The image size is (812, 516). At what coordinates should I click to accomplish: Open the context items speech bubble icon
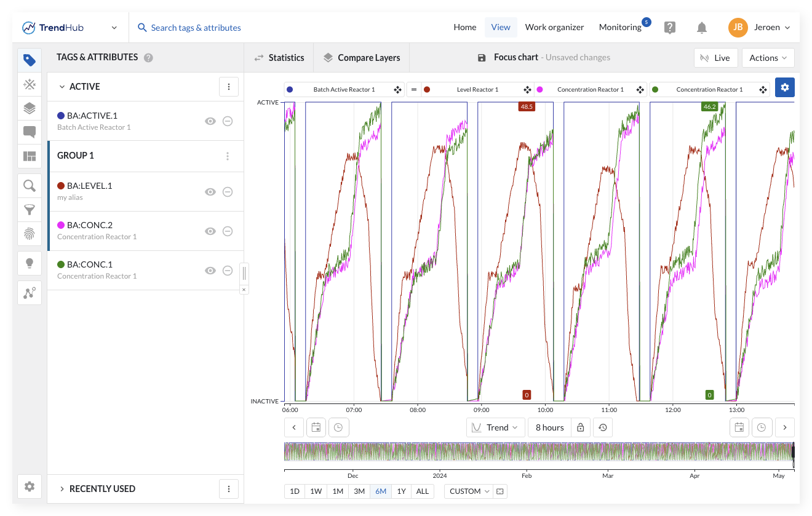pyautogui.click(x=30, y=132)
